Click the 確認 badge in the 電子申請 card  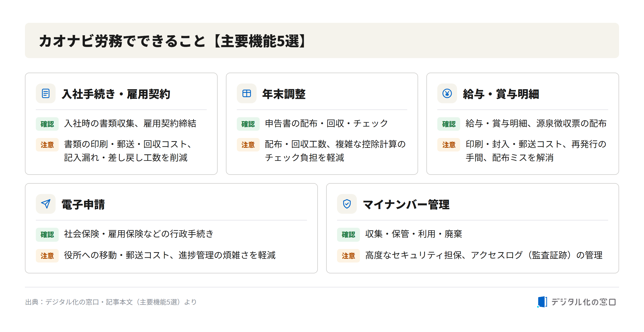point(47,234)
